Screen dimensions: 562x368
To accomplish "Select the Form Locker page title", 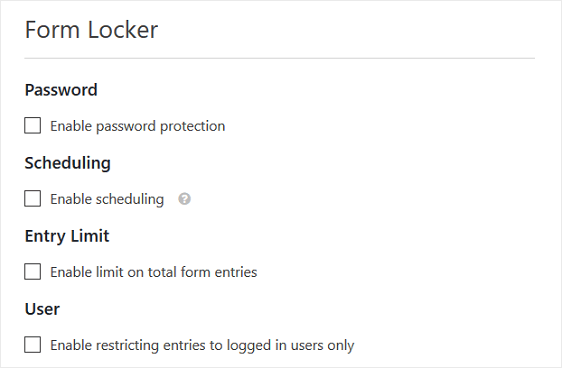I will (91, 30).
